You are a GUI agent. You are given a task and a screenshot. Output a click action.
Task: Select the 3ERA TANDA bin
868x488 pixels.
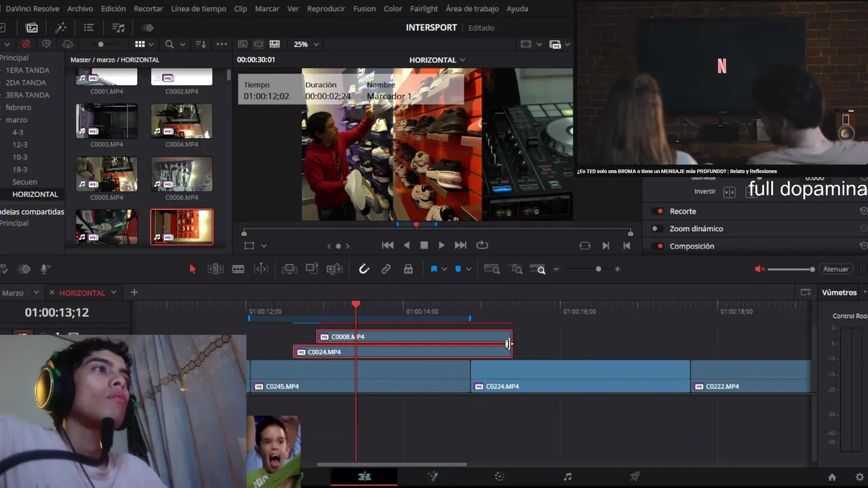tap(27, 95)
